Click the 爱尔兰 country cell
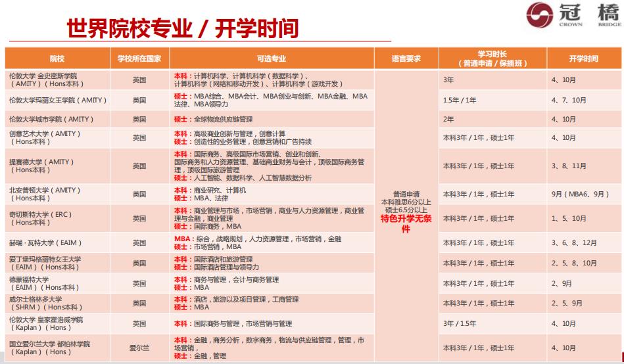 pos(139,348)
